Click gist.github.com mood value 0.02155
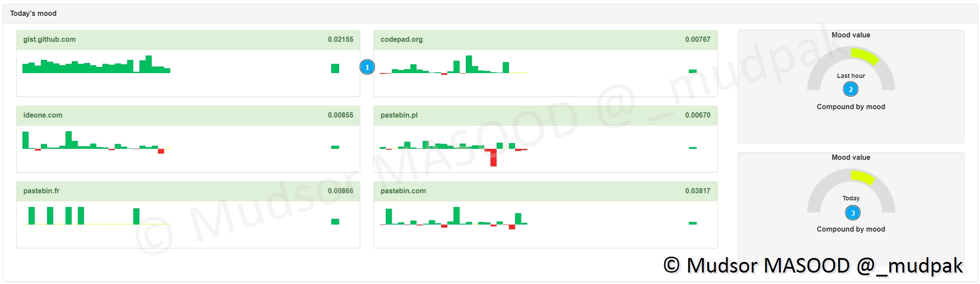The height and width of the screenshot is (284, 980). (x=340, y=40)
